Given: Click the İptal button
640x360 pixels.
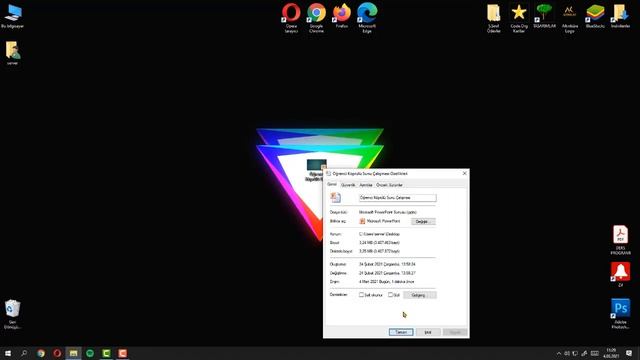Looking at the screenshot, I should (x=428, y=332).
